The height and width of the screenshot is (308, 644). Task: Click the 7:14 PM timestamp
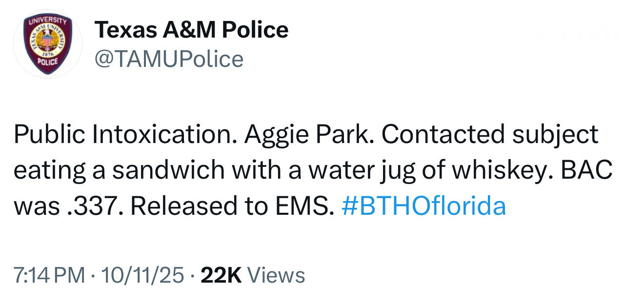[x=49, y=275]
